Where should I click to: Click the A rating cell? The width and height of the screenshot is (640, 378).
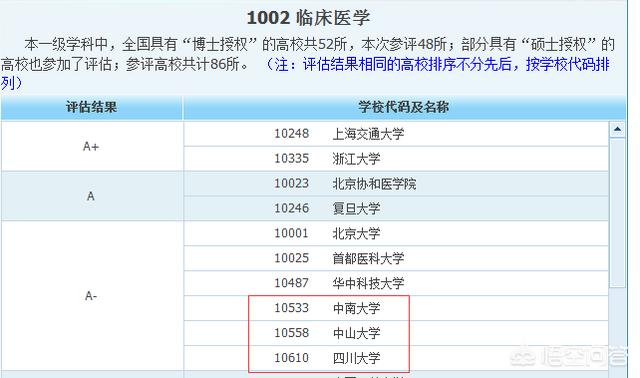pyautogui.click(x=91, y=196)
